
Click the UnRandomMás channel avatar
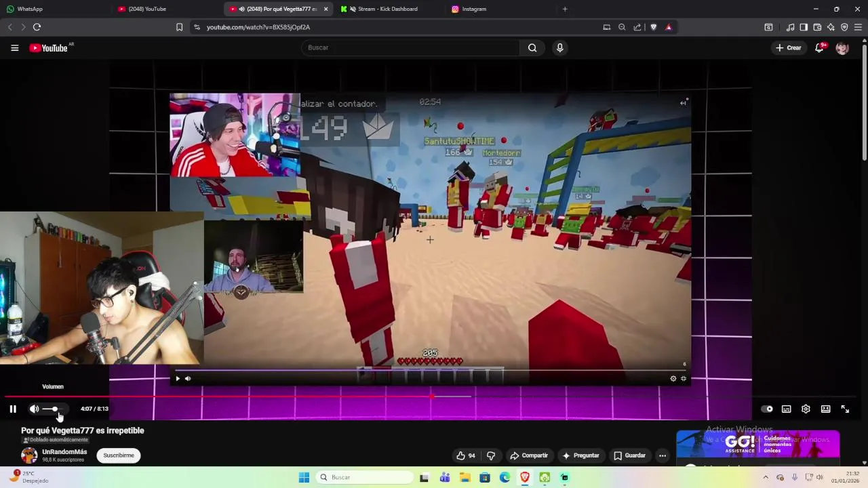click(x=29, y=455)
